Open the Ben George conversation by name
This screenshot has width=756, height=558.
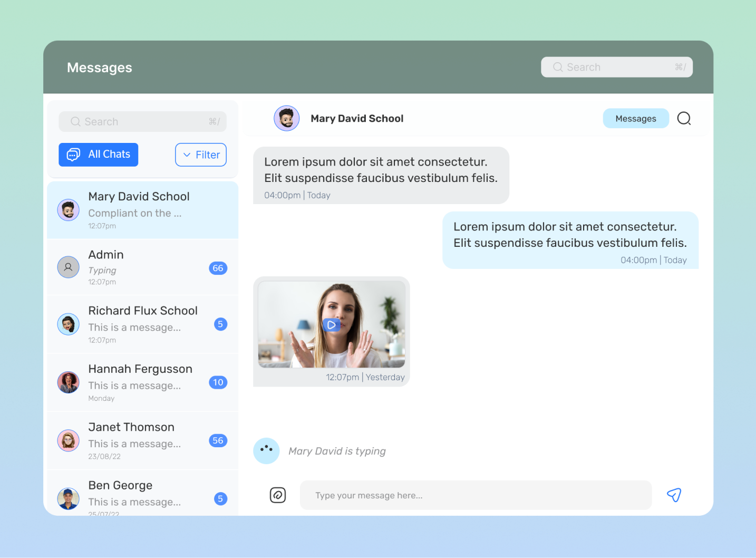(x=120, y=485)
